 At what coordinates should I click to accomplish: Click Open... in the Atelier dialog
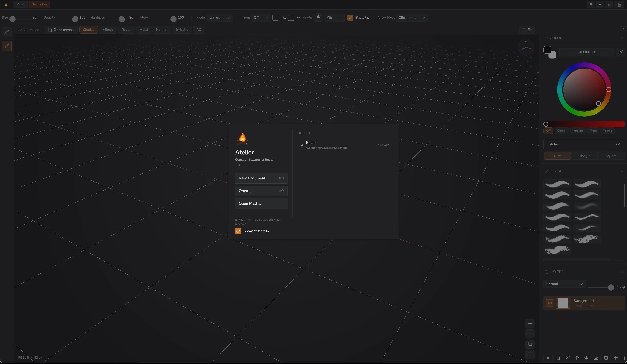pos(261,191)
